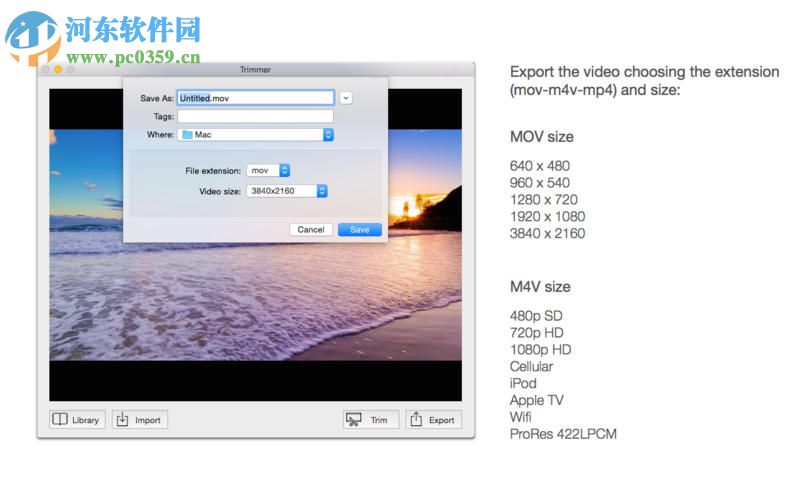Click the '960 x 540' size text

click(540, 183)
